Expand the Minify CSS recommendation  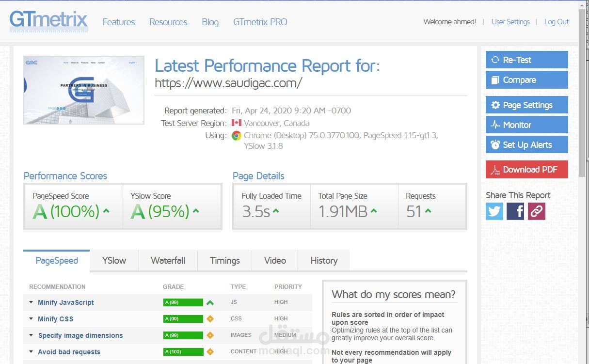(31, 319)
